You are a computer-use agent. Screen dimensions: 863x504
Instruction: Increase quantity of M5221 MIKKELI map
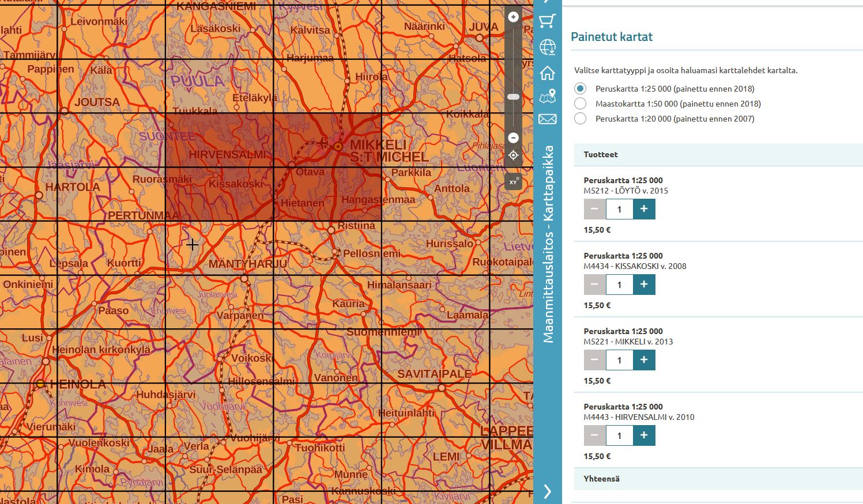[x=644, y=360]
